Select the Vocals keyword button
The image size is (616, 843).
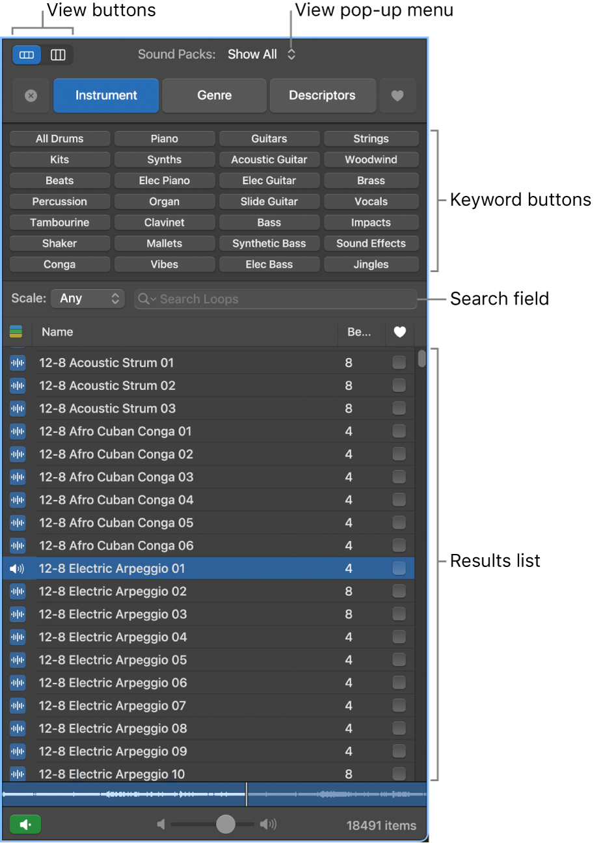[371, 201]
